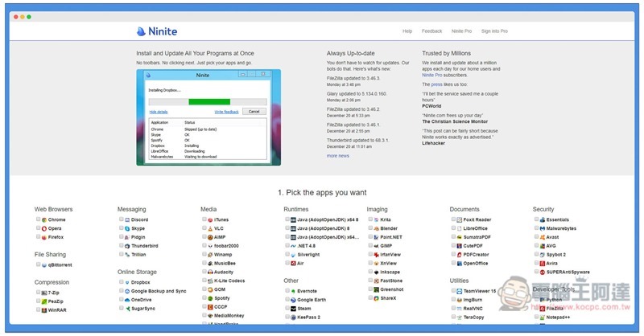644x336 pixels.
Task: Click the VLC cone icon under Media
Action: tap(210, 228)
